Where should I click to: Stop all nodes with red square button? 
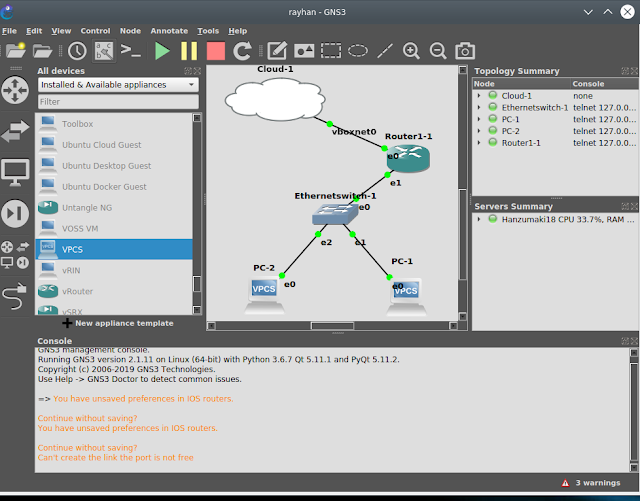tap(216, 51)
